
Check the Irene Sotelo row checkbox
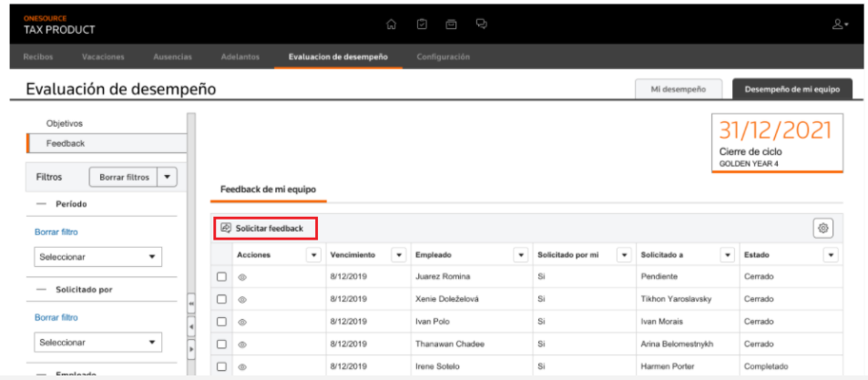click(x=221, y=366)
